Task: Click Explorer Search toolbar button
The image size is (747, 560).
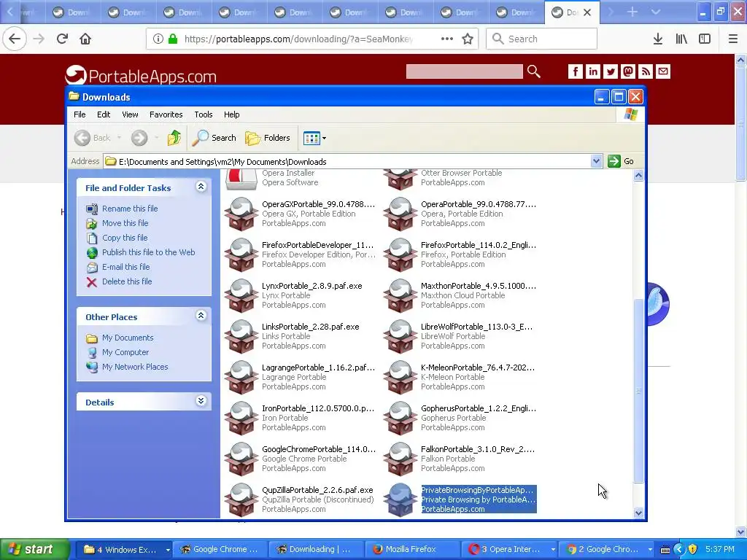Action: pyautogui.click(x=214, y=138)
